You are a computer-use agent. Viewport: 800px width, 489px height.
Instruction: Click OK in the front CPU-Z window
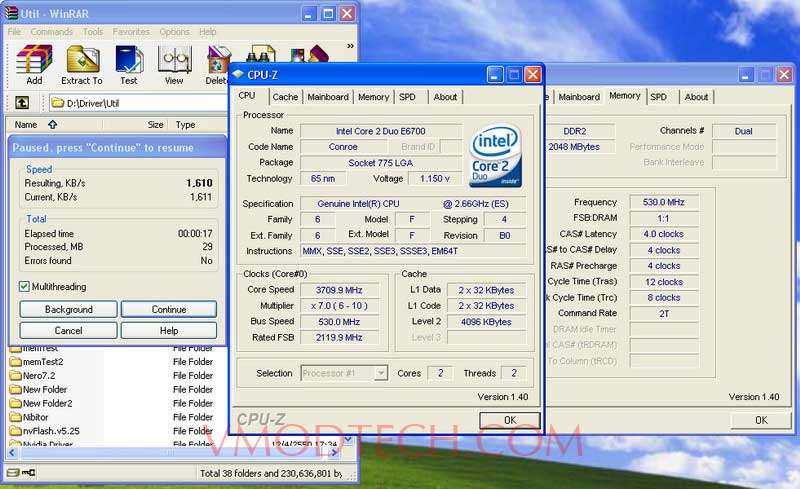pyautogui.click(x=510, y=420)
